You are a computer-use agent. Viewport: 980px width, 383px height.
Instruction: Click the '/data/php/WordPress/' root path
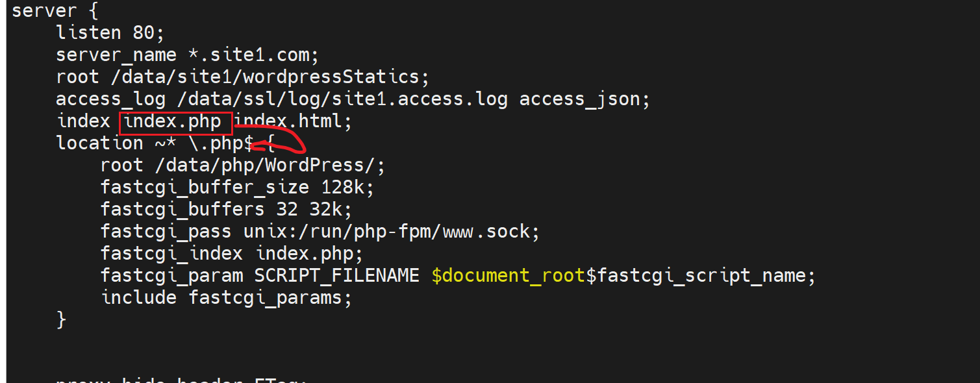point(266,166)
